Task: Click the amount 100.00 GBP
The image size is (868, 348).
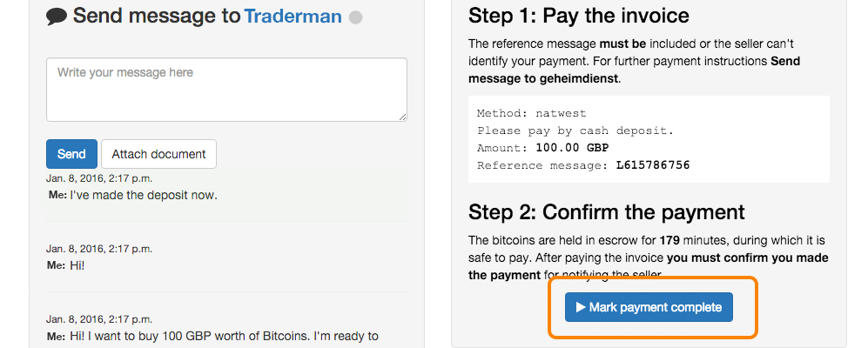Action: pos(571,148)
